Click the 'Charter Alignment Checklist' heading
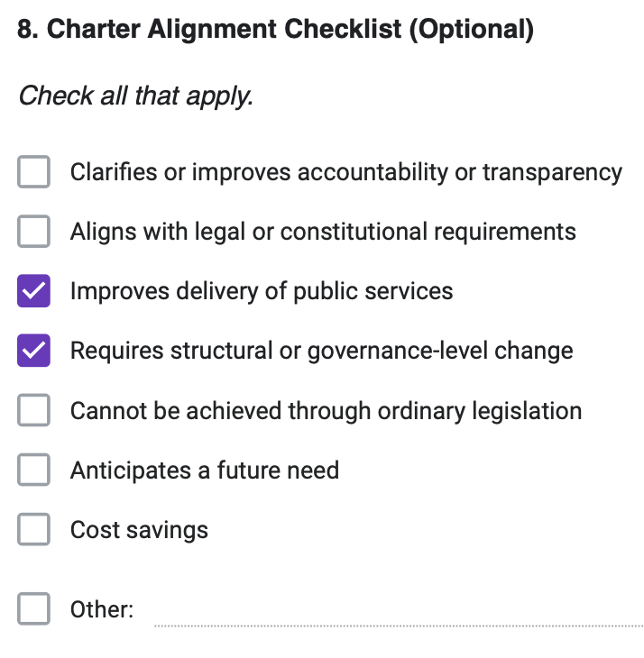This screenshot has height=658, width=644. click(224, 30)
